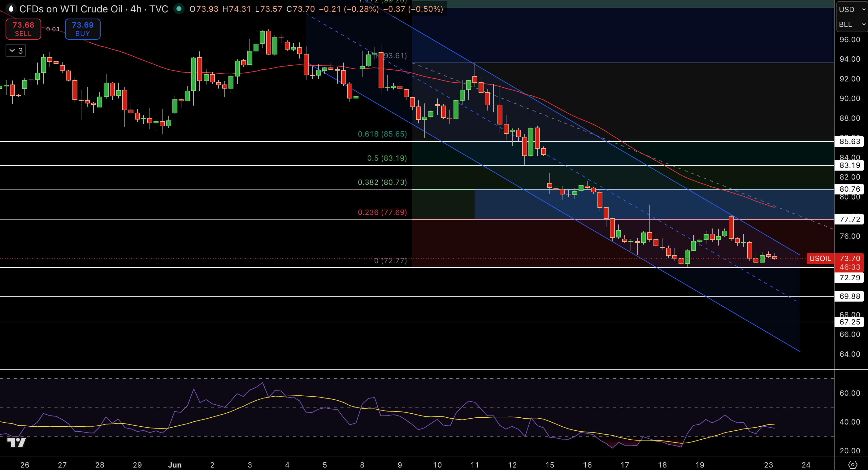This screenshot has width=868, height=470.
Task: Click the 80.76 price axis label
Action: coord(849,189)
